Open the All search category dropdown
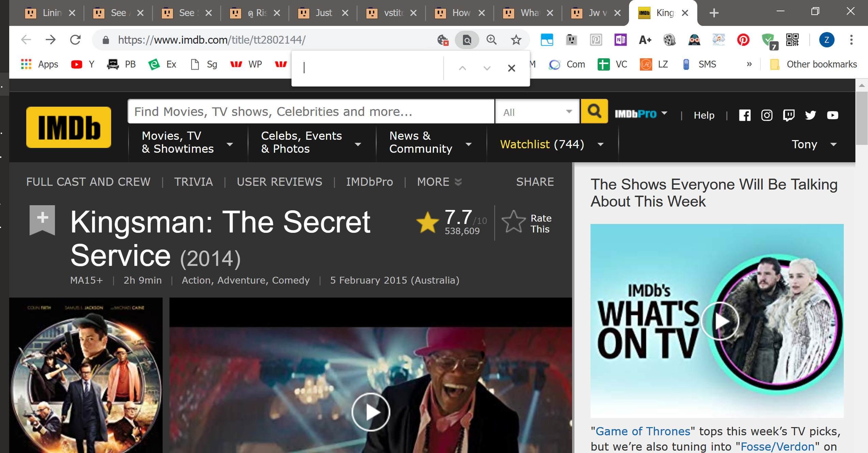The height and width of the screenshot is (453, 868). click(x=537, y=111)
